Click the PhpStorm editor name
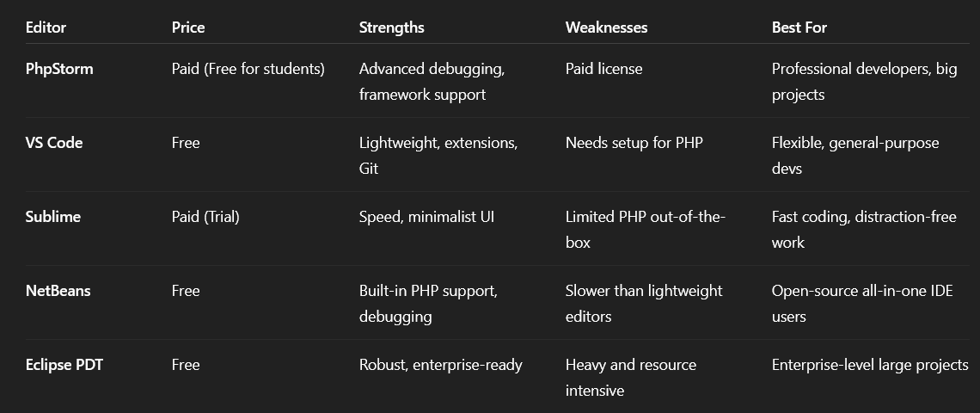This screenshot has width=980, height=413. tap(59, 69)
